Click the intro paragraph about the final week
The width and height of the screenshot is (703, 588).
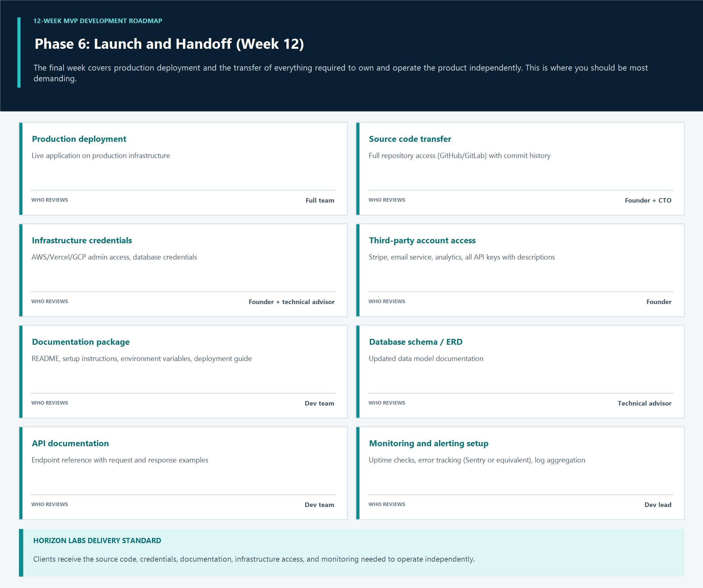click(340, 73)
